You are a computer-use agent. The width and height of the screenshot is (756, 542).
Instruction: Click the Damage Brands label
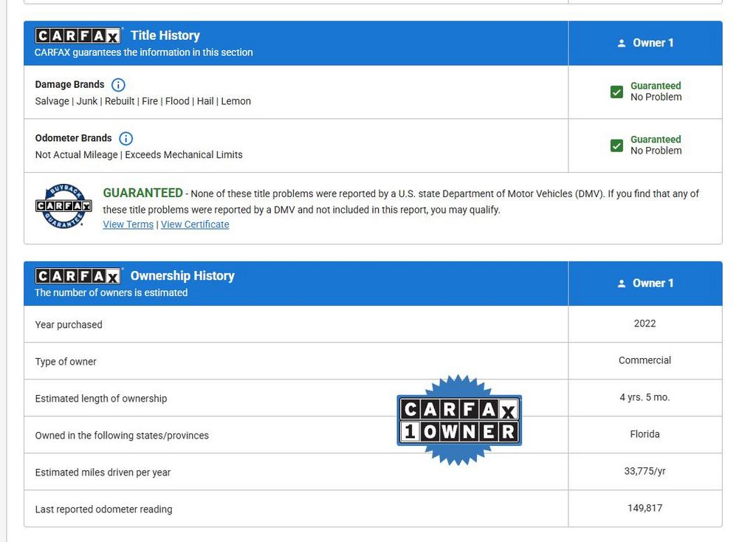tap(69, 84)
